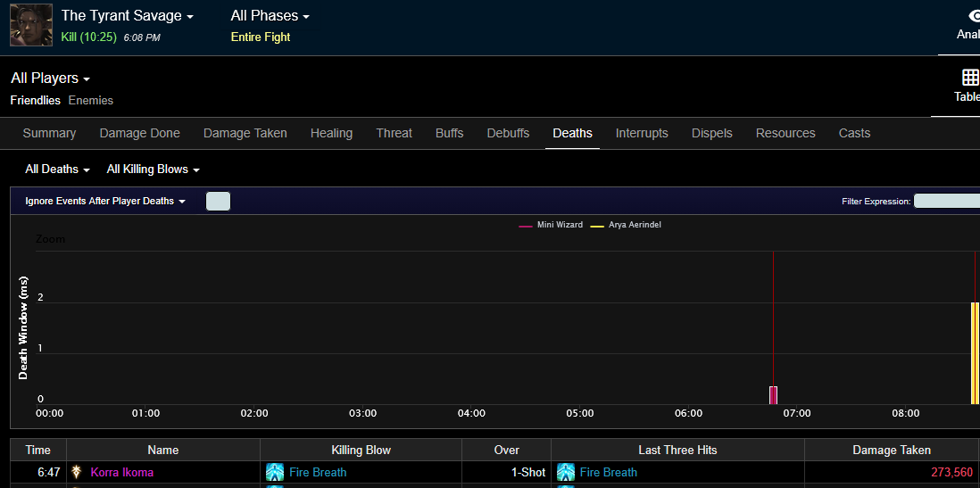Viewport: 980px width, 488px height.
Task: Open Ignore Events After Player Deaths dropdown
Action: click(x=105, y=202)
